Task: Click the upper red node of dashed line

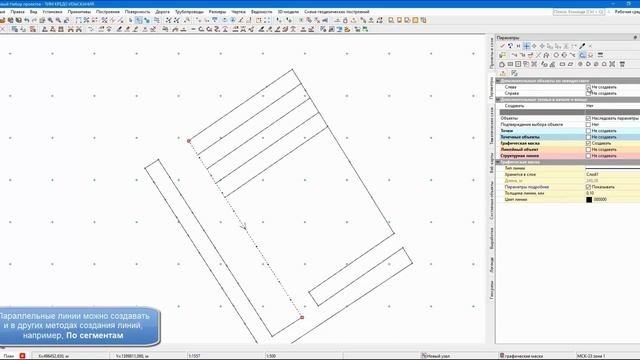Action: pos(189,141)
